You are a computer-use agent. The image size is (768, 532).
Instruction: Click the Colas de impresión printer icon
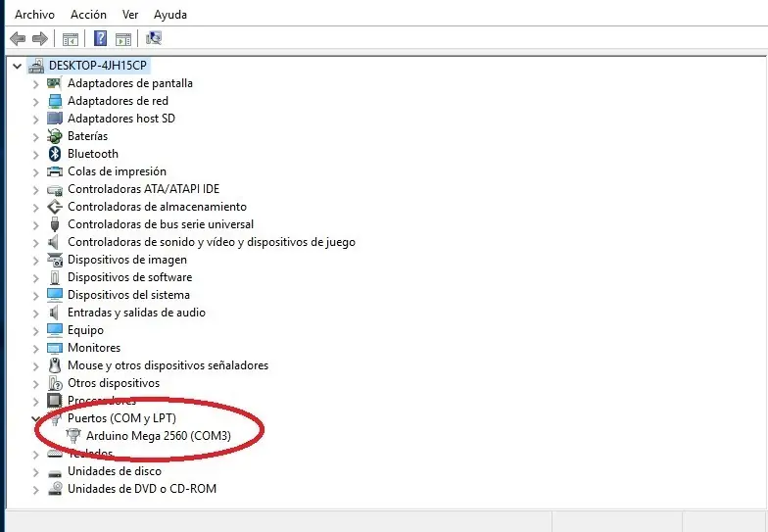(55, 171)
